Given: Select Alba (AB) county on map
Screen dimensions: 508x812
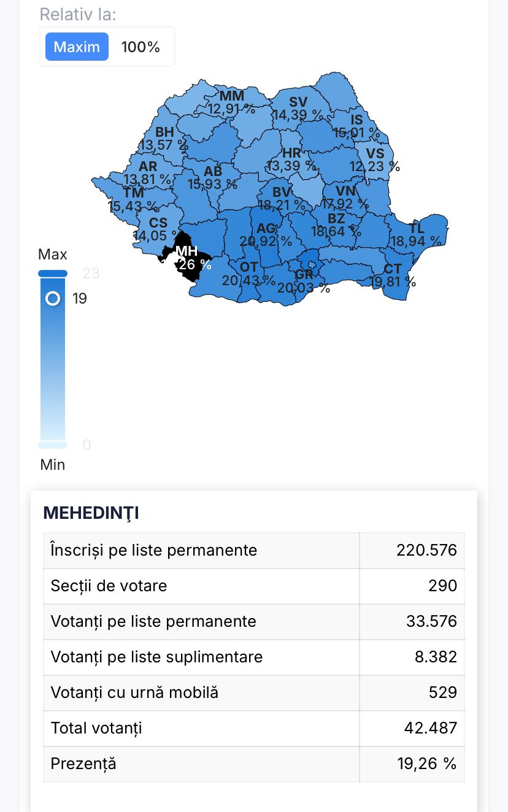Looking at the screenshot, I should coord(212,177).
